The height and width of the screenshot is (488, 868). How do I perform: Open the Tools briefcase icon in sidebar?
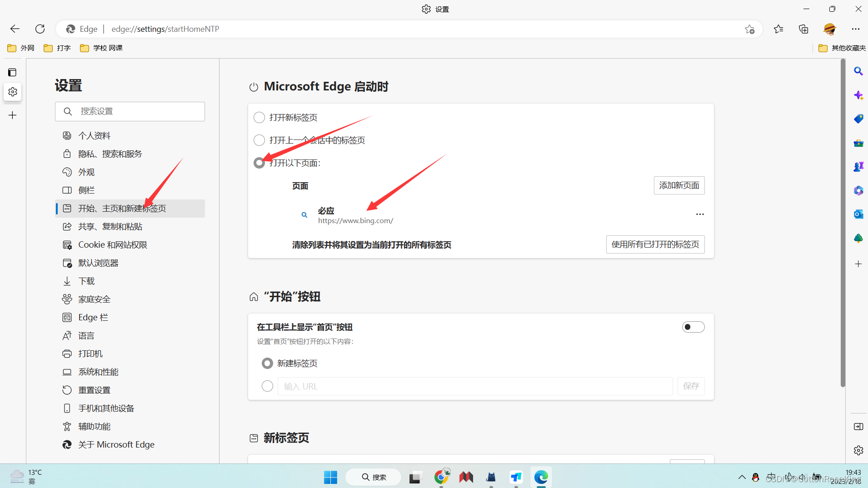[x=858, y=143]
